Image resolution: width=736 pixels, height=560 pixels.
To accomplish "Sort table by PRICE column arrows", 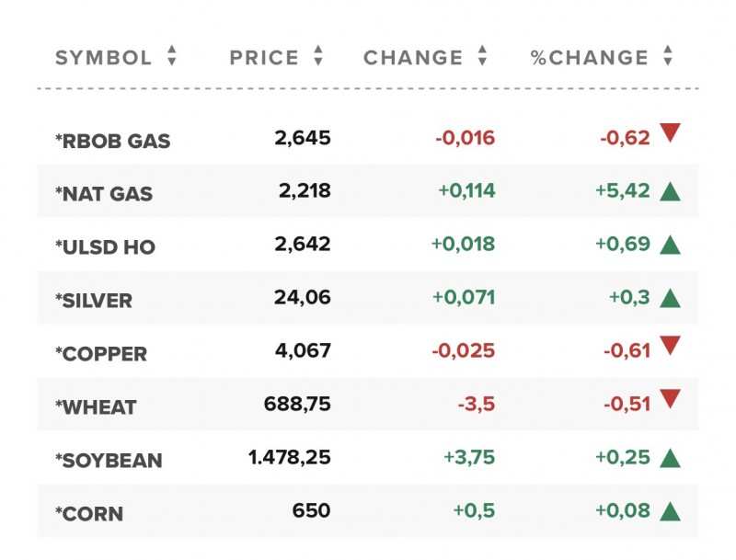I will (318, 57).
